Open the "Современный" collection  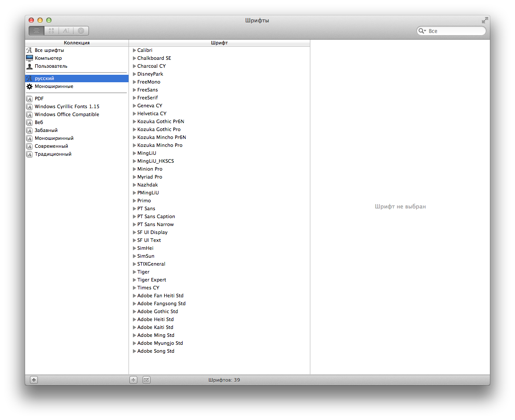point(77,146)
